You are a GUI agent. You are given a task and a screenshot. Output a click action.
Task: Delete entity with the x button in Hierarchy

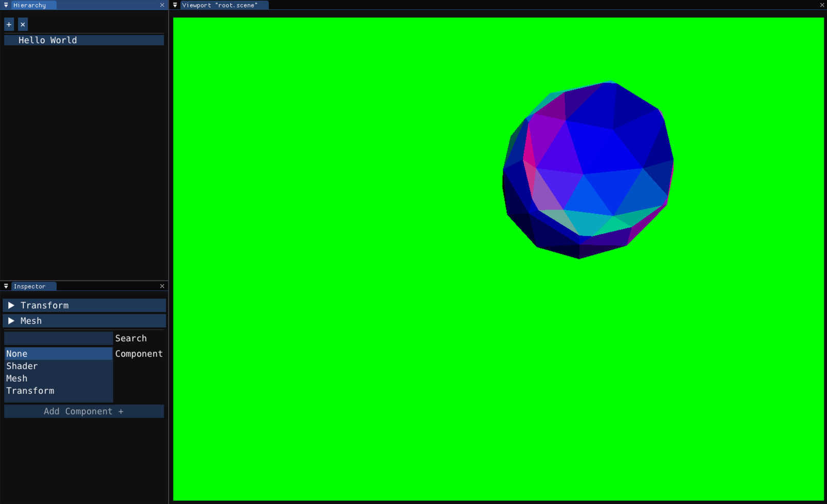click(23, 24)
